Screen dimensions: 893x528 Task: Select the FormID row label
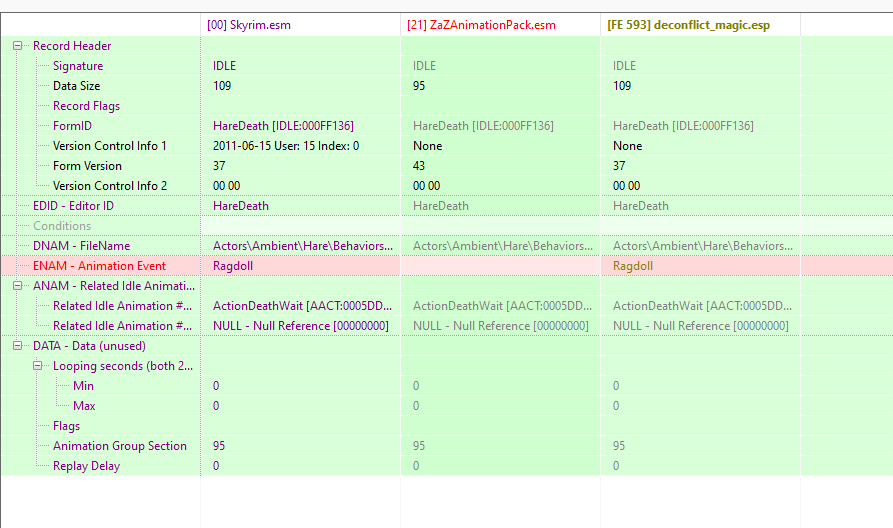[x=72, y=126]
